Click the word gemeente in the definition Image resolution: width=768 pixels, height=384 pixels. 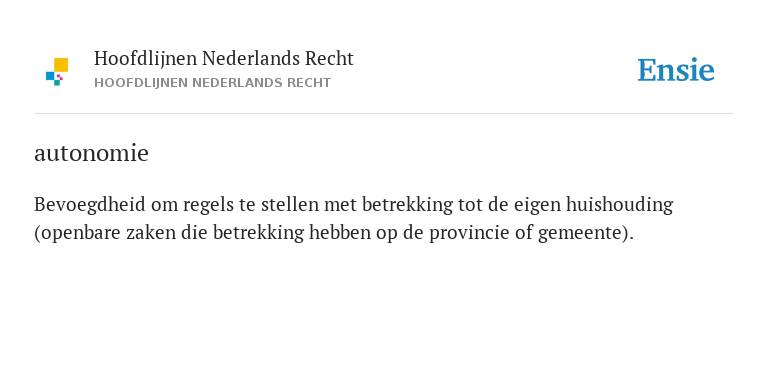click(x=580, y=233)
